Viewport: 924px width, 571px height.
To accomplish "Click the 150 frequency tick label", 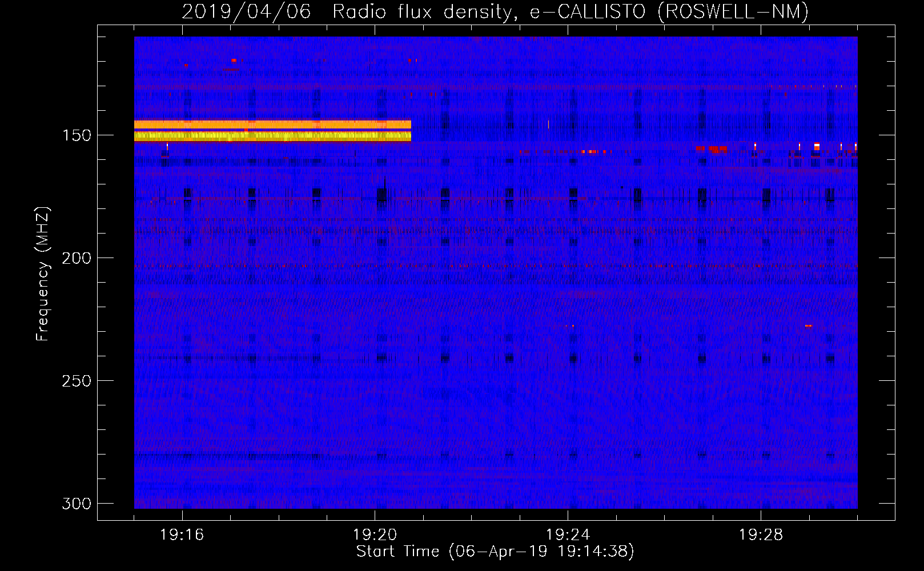I will (x=77, y=135).
